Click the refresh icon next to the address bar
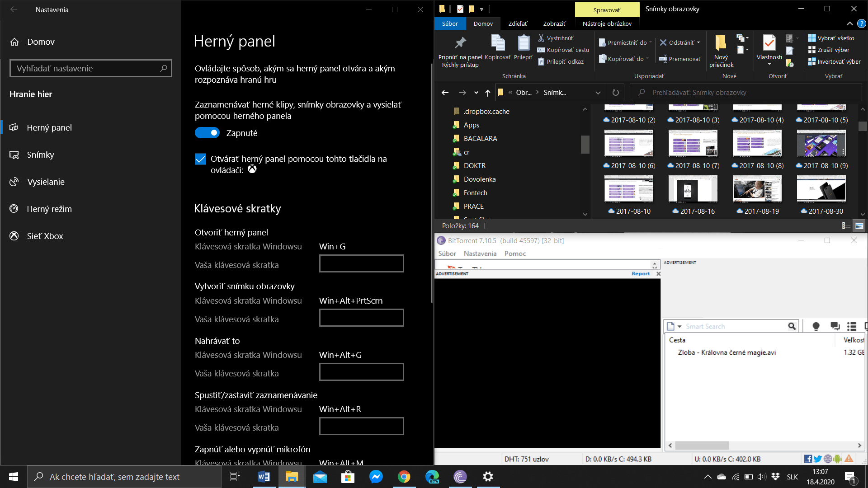 (615, 93)
